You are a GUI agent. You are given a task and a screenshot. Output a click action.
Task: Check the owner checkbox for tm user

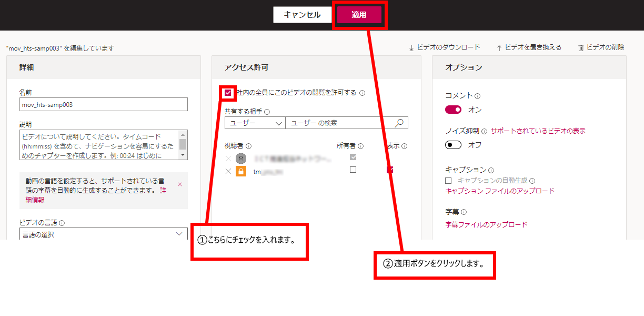coord(353,170)
